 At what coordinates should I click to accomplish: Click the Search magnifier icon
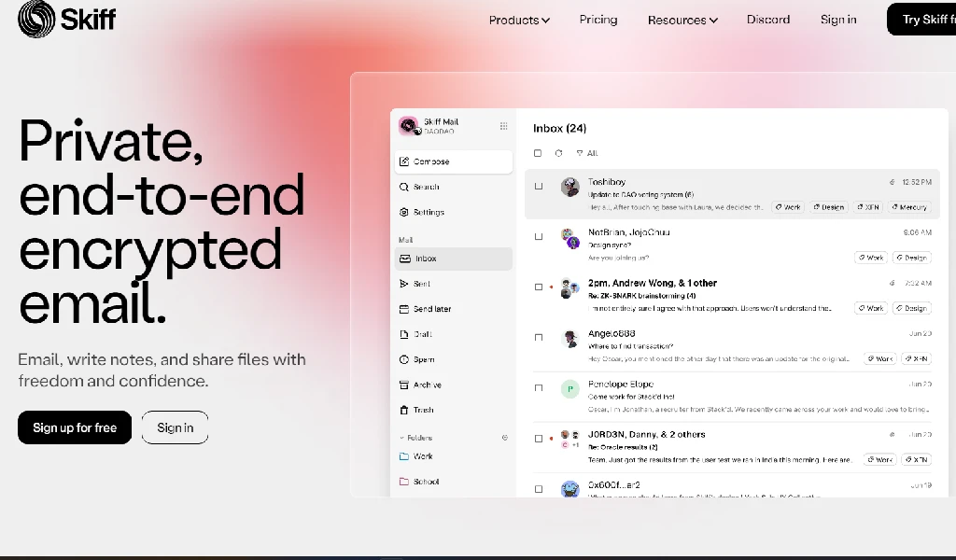click(x=403, y=187)
